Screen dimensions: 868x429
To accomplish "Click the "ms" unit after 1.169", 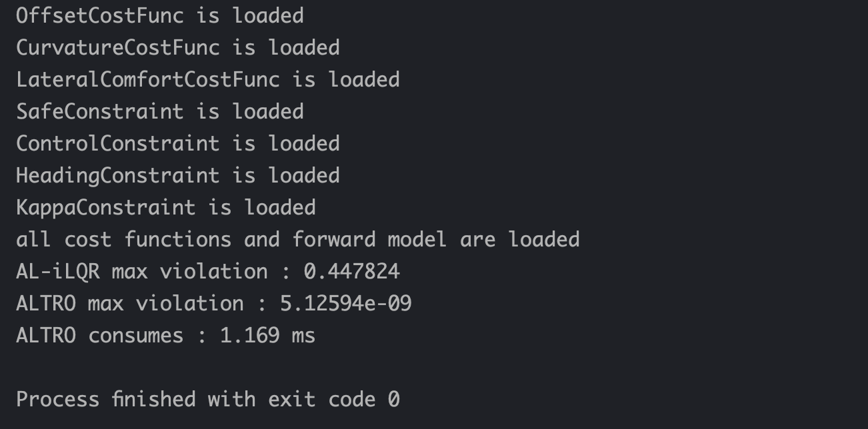I will [303, 335].
